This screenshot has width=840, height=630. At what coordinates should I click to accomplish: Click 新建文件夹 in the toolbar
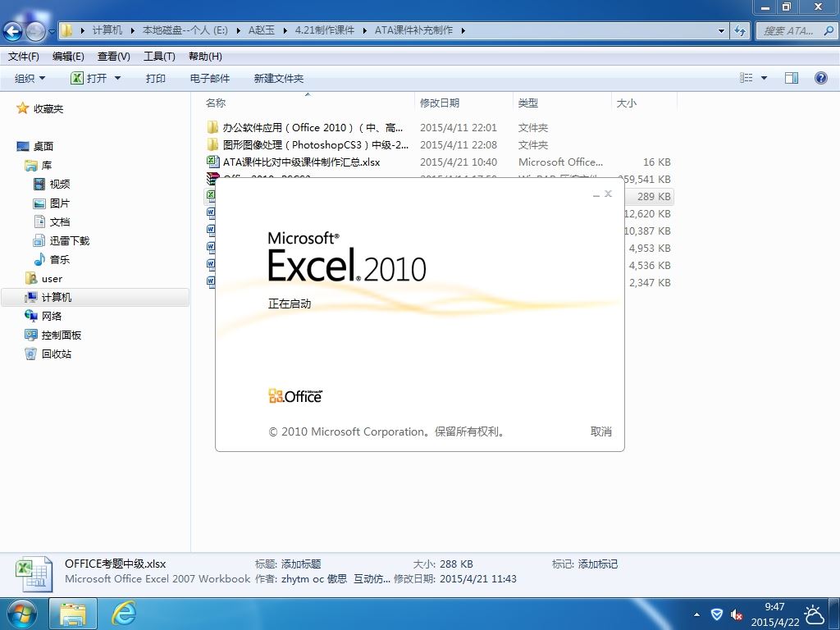[x=279, y=78]
